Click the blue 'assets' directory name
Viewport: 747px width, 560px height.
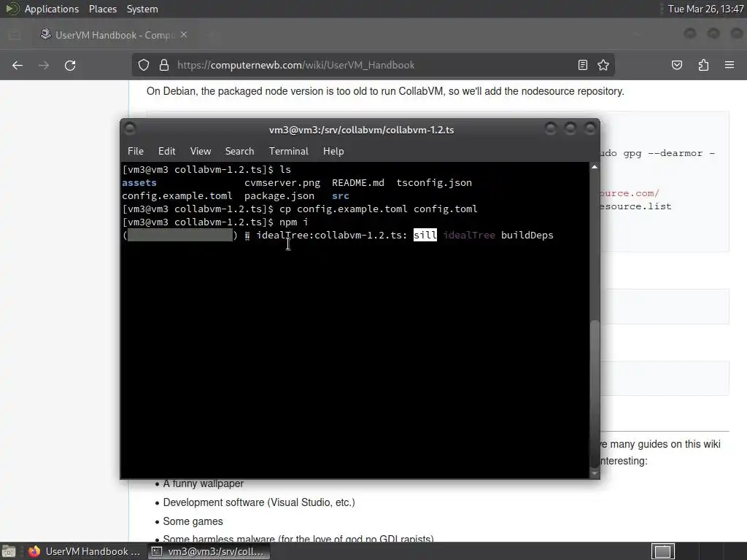point(139,183)
